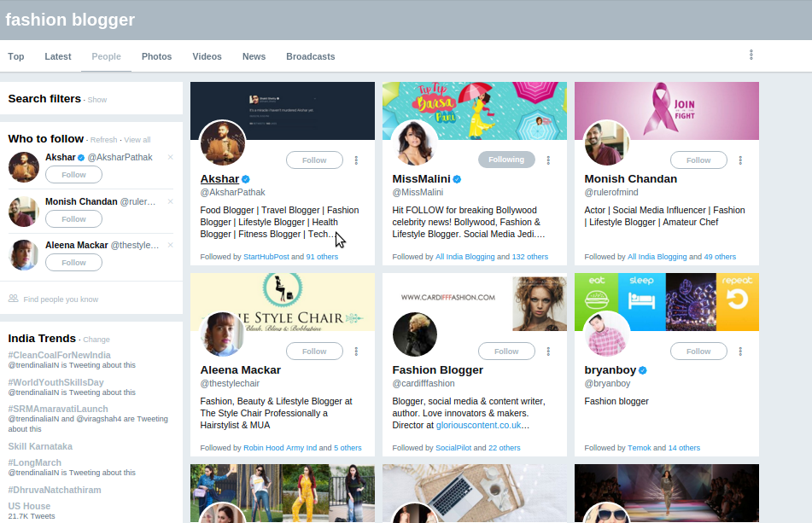Open Monish Chandan's profile picture in card

(607, 143)
